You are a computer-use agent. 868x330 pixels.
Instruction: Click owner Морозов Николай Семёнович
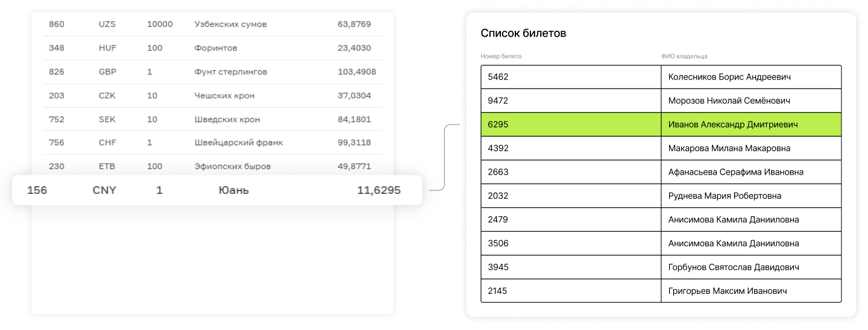pyautogui.click(x=729, y=101)
